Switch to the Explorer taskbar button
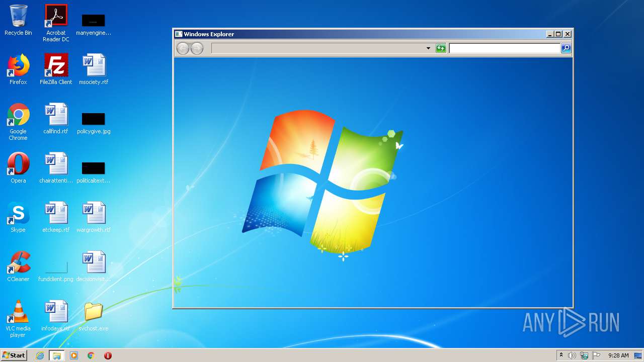Viewport: 644px width, 362px height. point(57,355)
